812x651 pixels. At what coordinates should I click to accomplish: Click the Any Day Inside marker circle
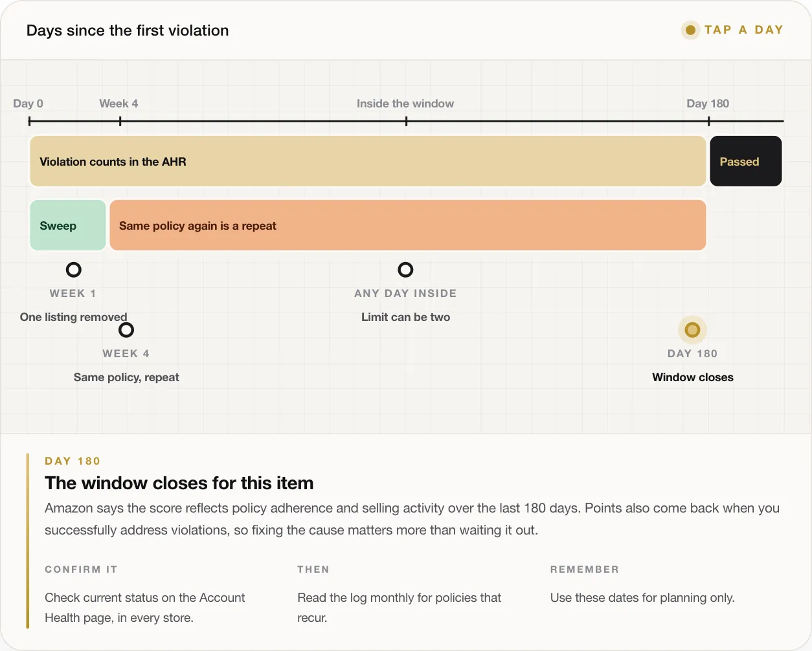pos(405,270)
